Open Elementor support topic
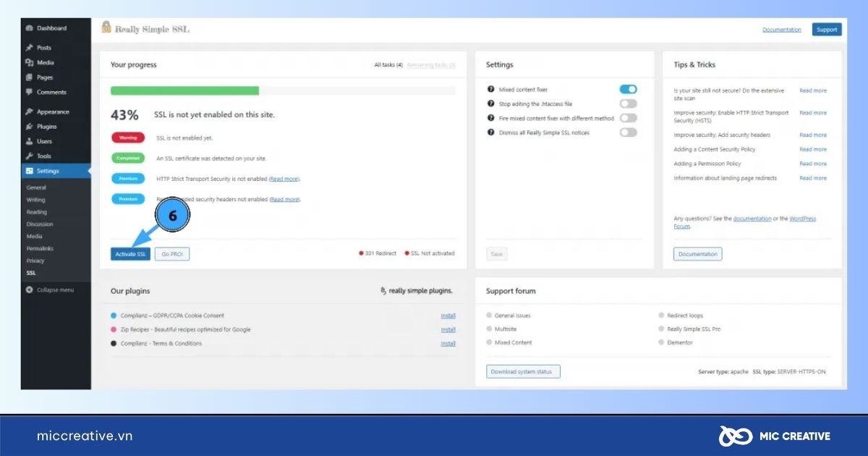Screen dimensions: 868x456 click(679, 343)
